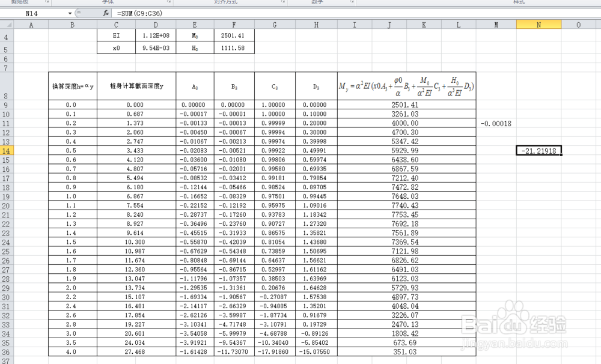Click the cell showing 4000.00
Screen dimensions: 601x364
407,123
